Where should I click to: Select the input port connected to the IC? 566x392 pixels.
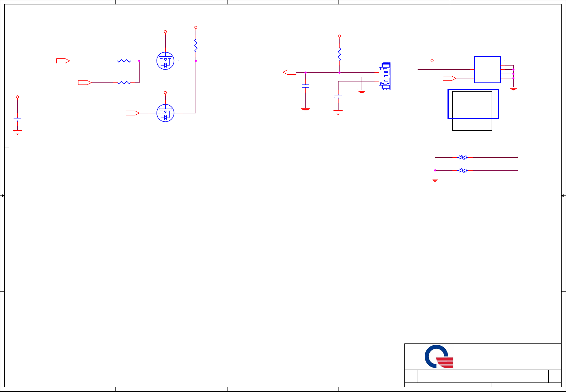point(450,78)
